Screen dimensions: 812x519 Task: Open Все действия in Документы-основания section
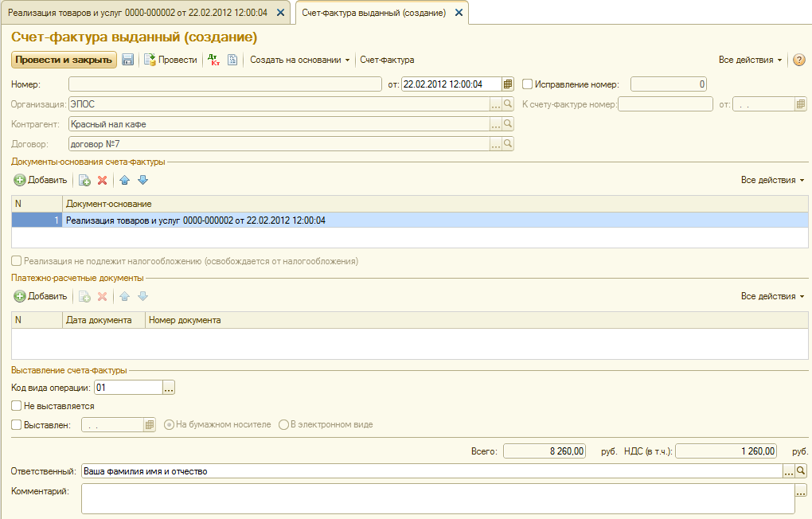[x=772, y=180]
